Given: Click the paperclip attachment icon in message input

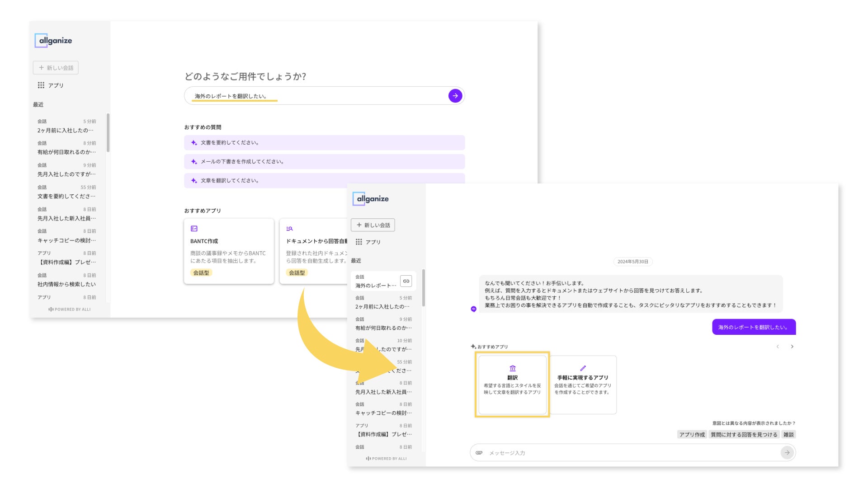Looking at the screenshot, I should (479, 452).
